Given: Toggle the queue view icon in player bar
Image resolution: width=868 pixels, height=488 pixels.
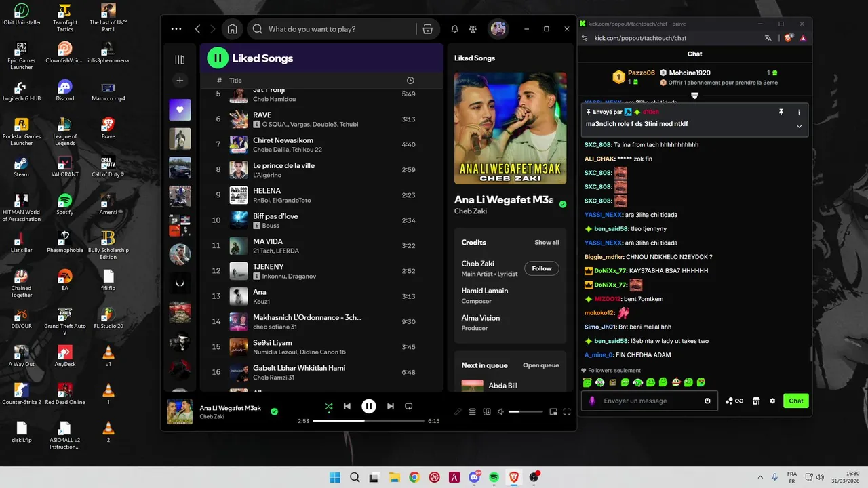Looking at the screenshot, I should 473,411.
